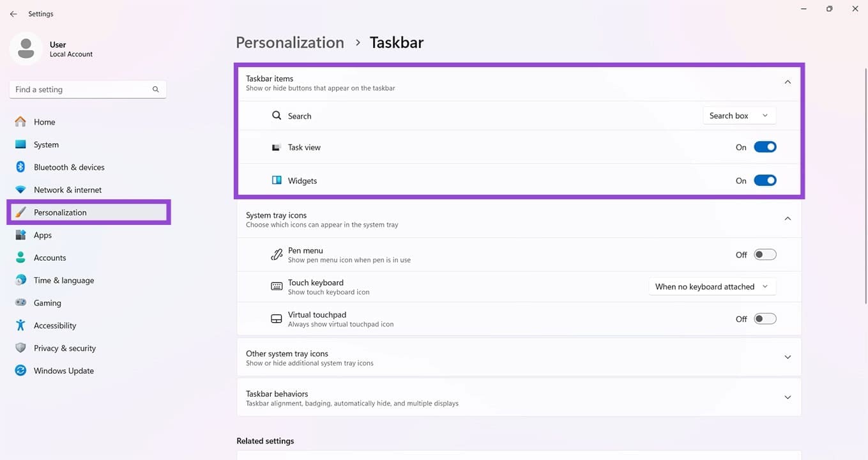Toggle off Task view
This screenshot has width=868, height=460.
click(x=765, y=146)
